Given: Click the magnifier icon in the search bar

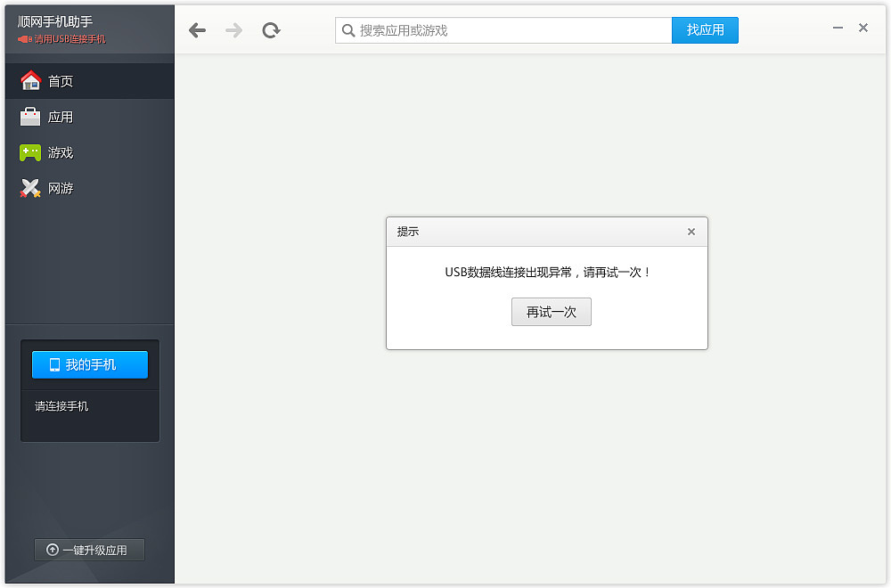Looking at the screenshot, I should point(348,29).
